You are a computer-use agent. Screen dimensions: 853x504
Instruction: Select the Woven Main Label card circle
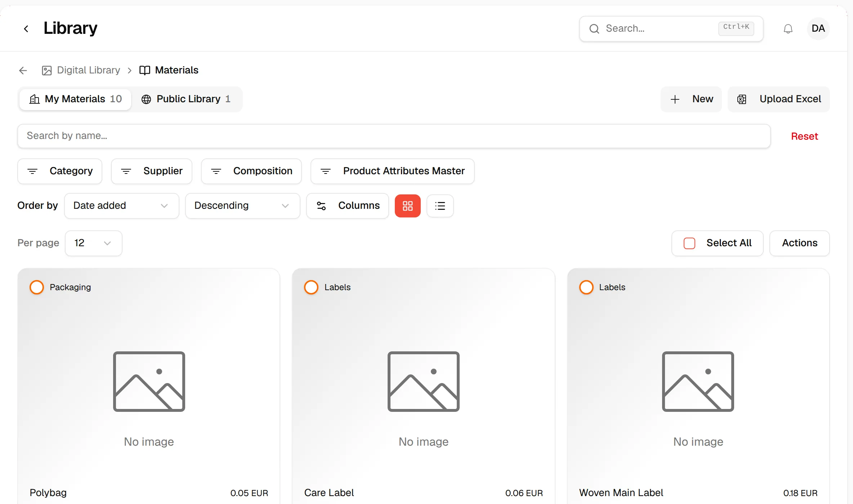pyautogui.click(x=586, y=287)
